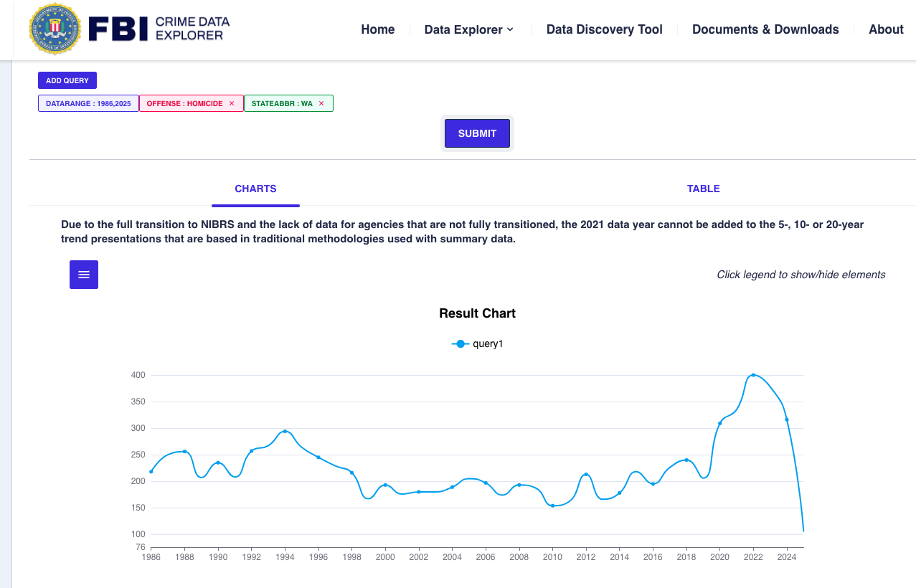Open the Data Discovery Tool
Viewport: 916px width, 588px height.
pos(604,29)
